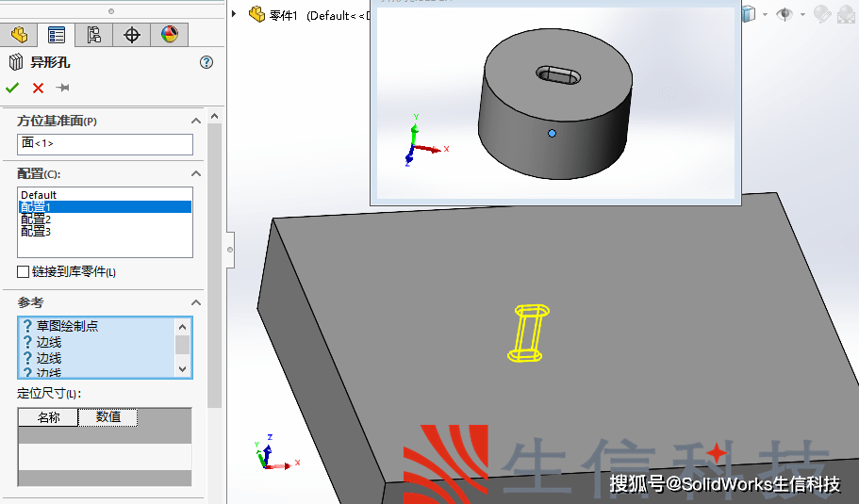This screenshot has height=504, width=859.
Task: Open the DimXpertManager crosshair tab
Action: coord(132,35)
